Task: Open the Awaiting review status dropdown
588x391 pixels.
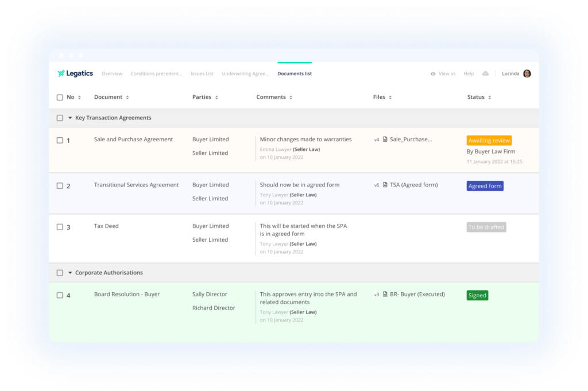Action: 489,141
